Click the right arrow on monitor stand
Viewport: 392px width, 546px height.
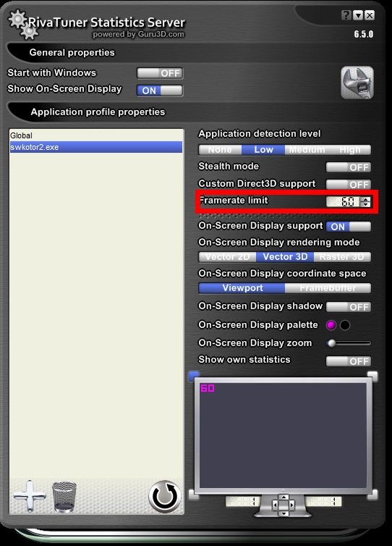coord(291,504)
